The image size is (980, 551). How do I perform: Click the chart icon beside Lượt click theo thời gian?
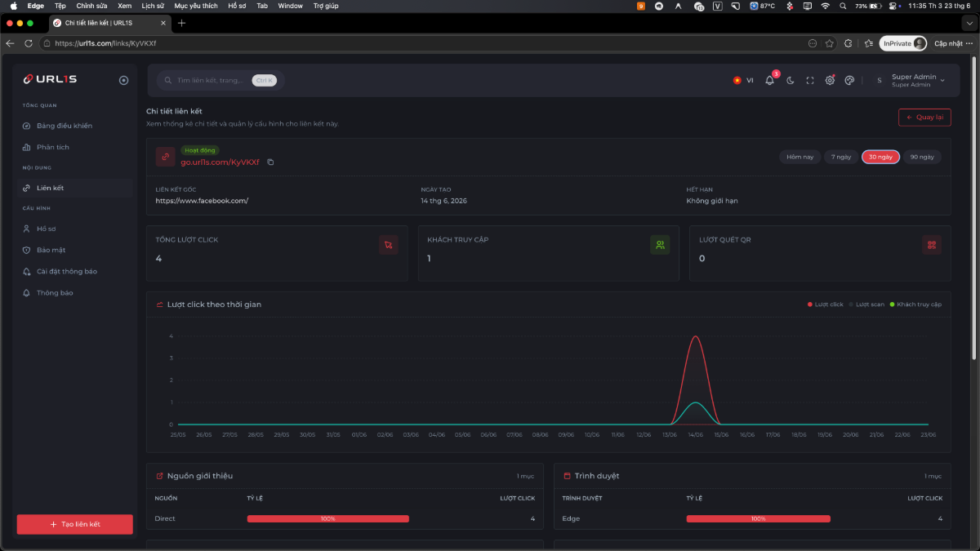point(159,304)
